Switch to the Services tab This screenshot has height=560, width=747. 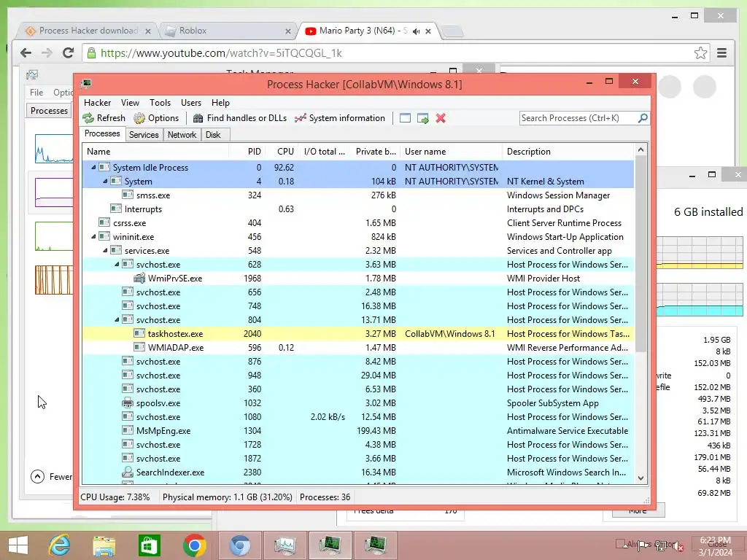[144, 135]
